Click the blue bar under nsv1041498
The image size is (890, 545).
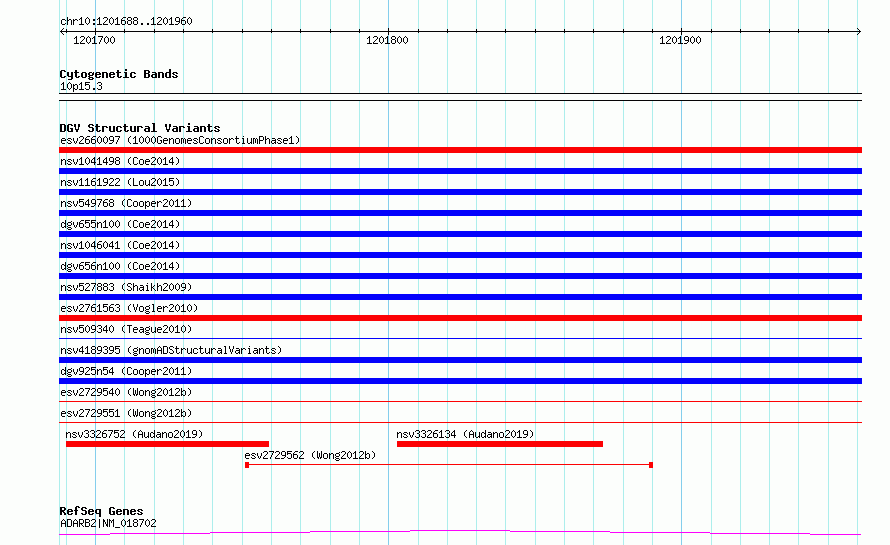pyautogui.click(x=460, y=171)
